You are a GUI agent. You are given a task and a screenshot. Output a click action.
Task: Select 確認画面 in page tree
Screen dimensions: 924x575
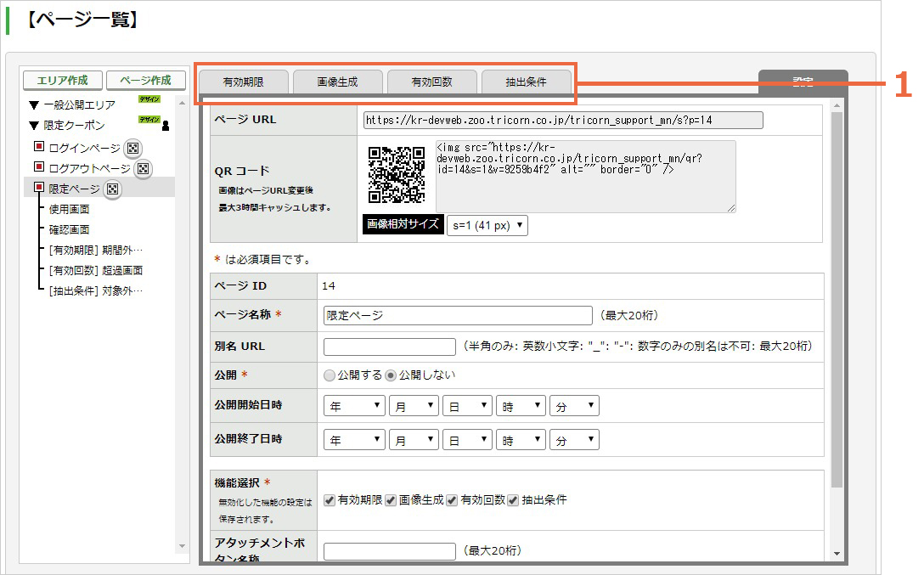click(x=70, y=230)
